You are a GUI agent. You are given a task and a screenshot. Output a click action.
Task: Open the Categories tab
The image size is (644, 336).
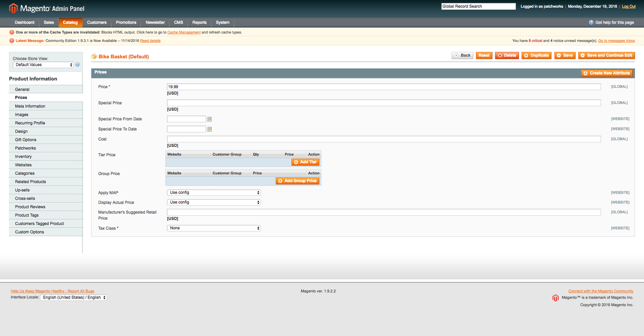(46, 173)
